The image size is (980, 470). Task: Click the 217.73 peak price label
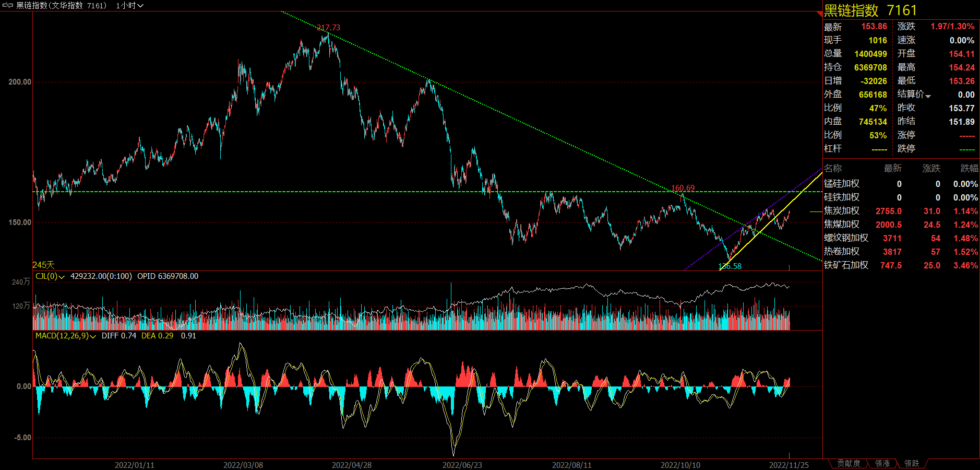pyautogui.click(x=328, y=28)
